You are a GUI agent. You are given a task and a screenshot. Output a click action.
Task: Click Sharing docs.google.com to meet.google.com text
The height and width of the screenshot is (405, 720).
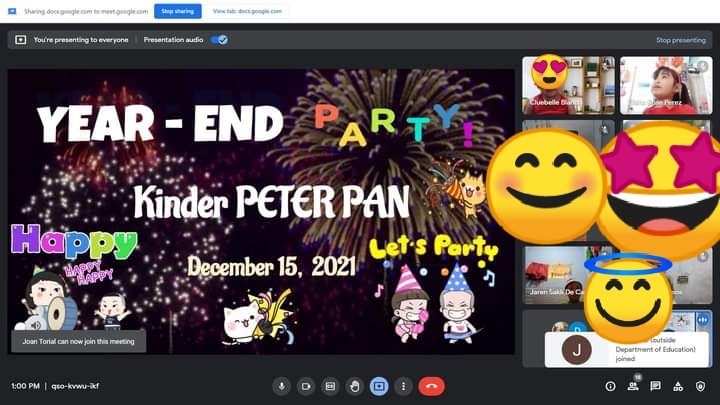tap(86, 11)
